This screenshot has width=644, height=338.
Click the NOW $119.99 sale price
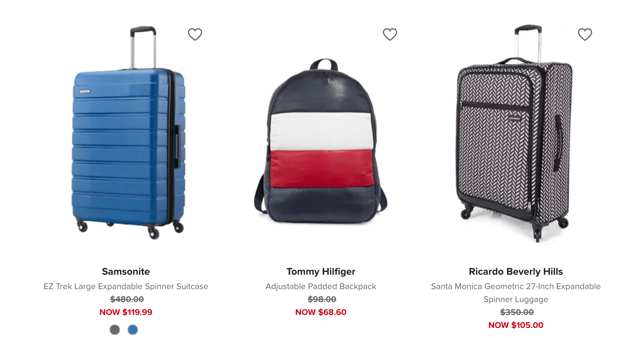tap(126, 312)
